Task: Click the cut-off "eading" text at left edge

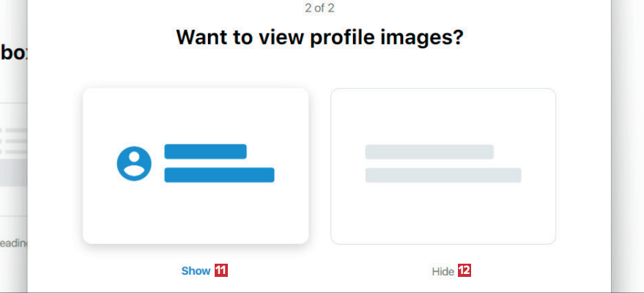Action: click(x=13, y=243)
